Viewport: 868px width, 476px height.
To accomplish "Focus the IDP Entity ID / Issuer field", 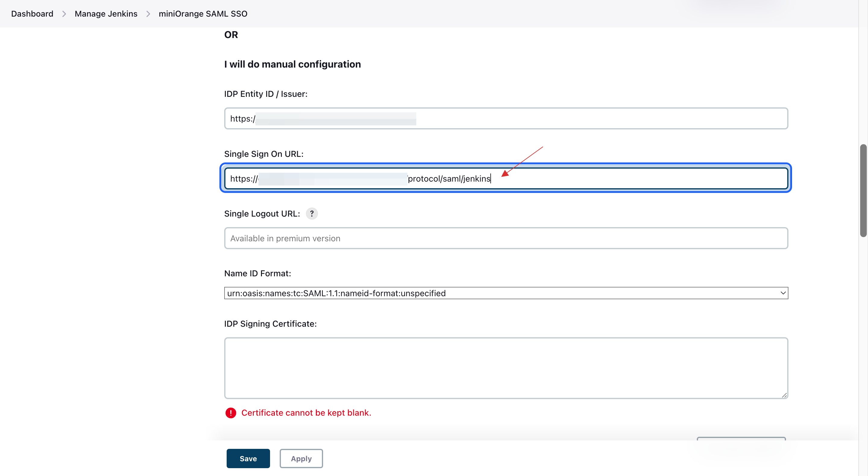I will click(506, 119).
